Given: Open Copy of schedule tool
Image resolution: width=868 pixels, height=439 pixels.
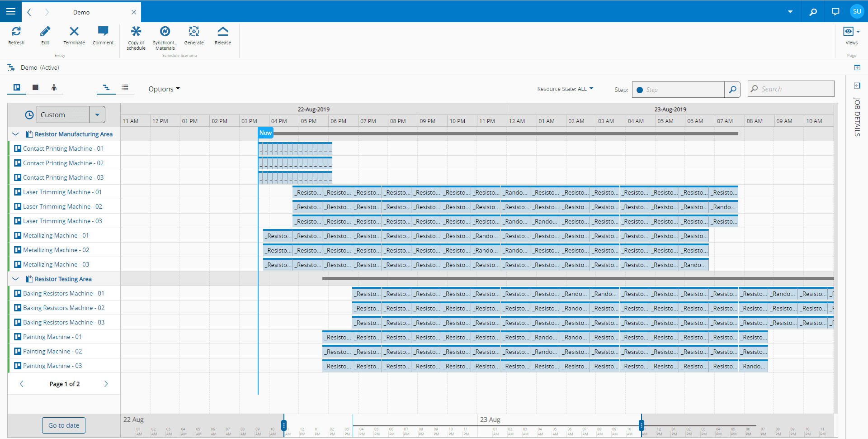Looking at the screenshot, I should [136, 32].
